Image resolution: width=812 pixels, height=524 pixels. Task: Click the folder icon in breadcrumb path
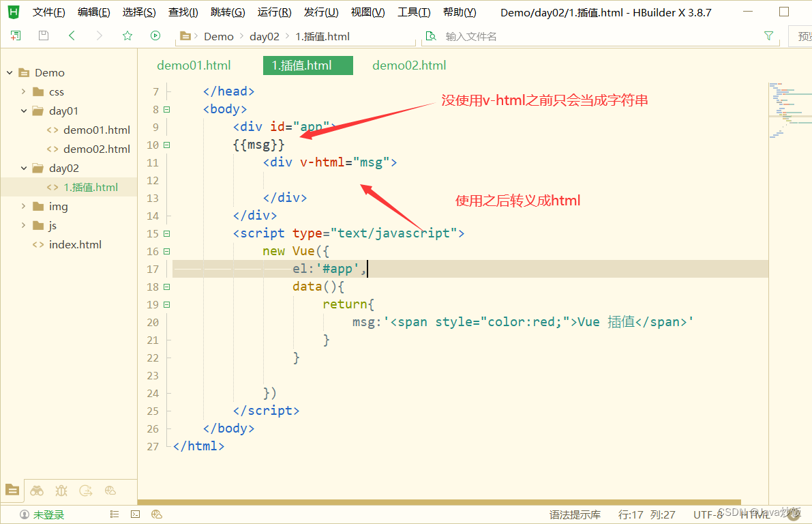185,36
